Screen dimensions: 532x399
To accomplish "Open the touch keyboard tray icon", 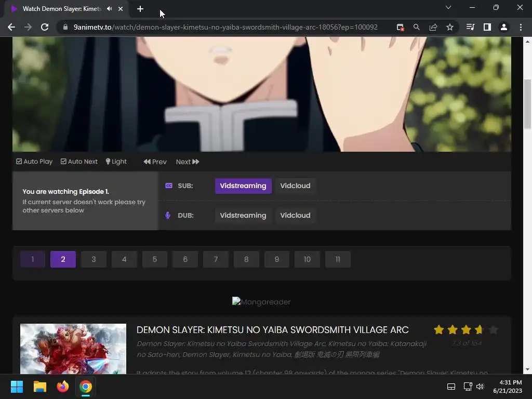I will click(x=451, y=387).
